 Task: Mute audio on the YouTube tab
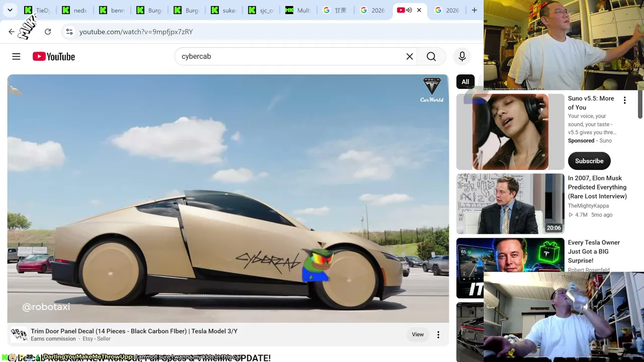tap(409, 10)
